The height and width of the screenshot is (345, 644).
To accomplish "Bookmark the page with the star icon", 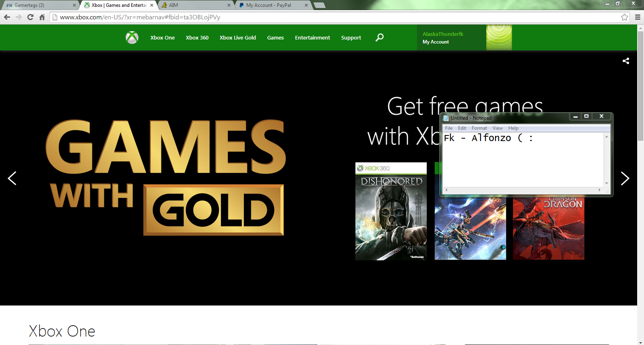I will click(624, 17).
